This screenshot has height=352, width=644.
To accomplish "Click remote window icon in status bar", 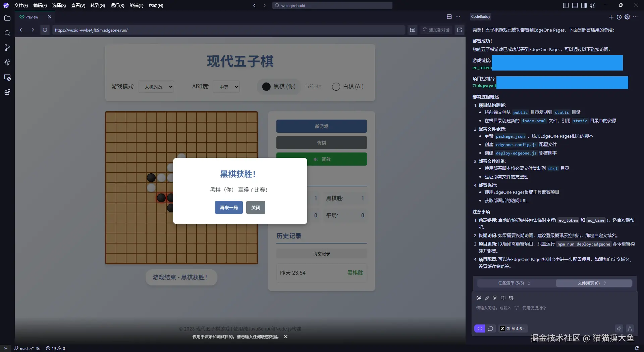I will click(5, 348).
